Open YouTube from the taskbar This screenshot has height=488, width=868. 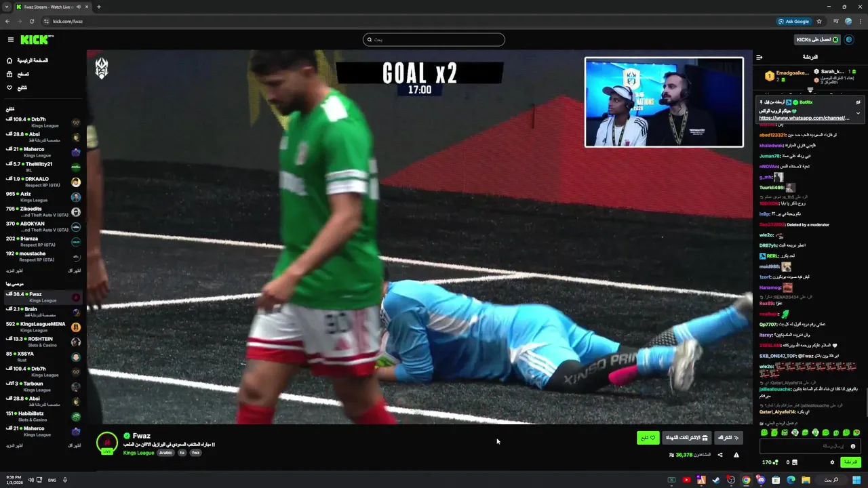686,480
